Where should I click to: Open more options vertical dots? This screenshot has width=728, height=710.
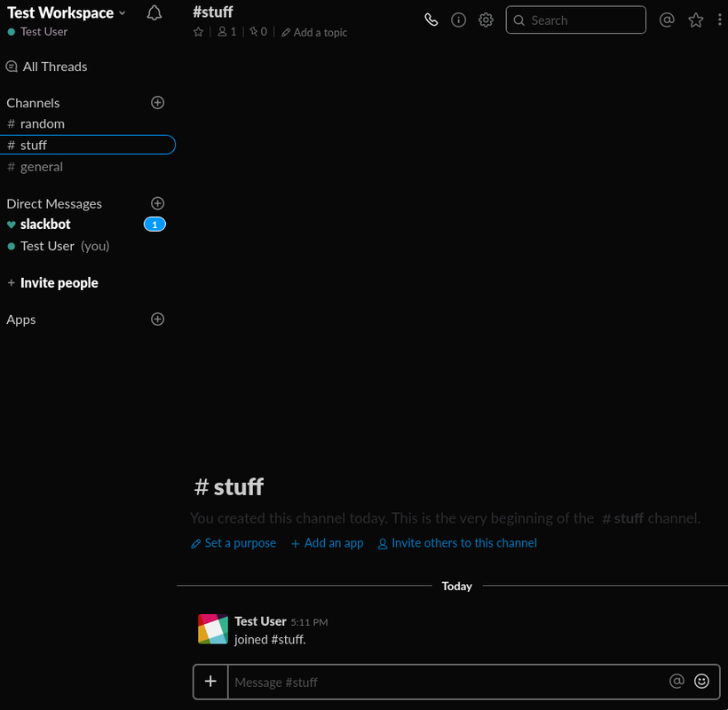[x=720, y=20]
